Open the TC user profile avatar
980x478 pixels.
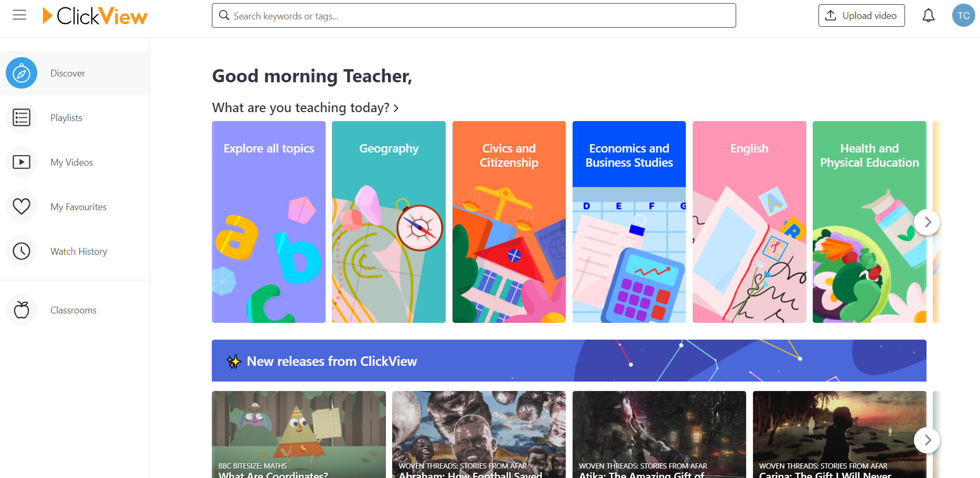963,16
